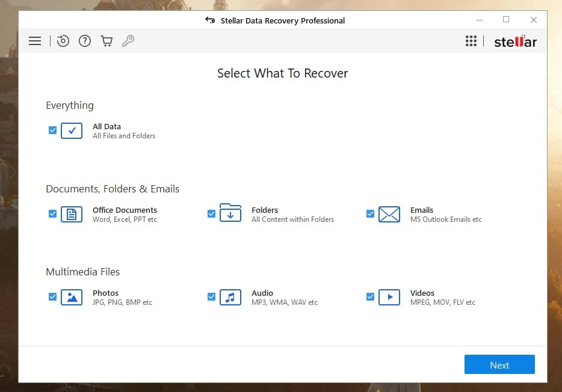Click the Stellar logo

(x=515, y=41)
